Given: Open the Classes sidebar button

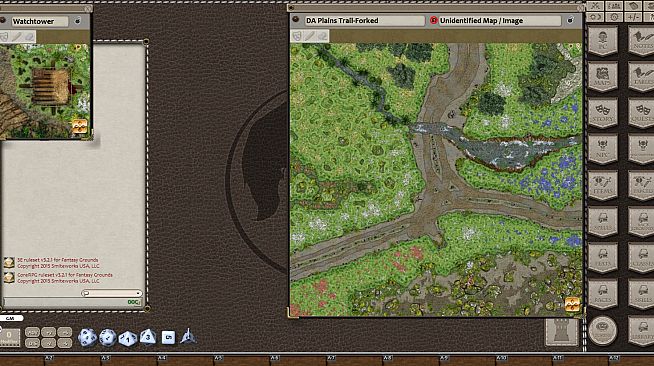Looking at the screenshot, I should (641, 258).
